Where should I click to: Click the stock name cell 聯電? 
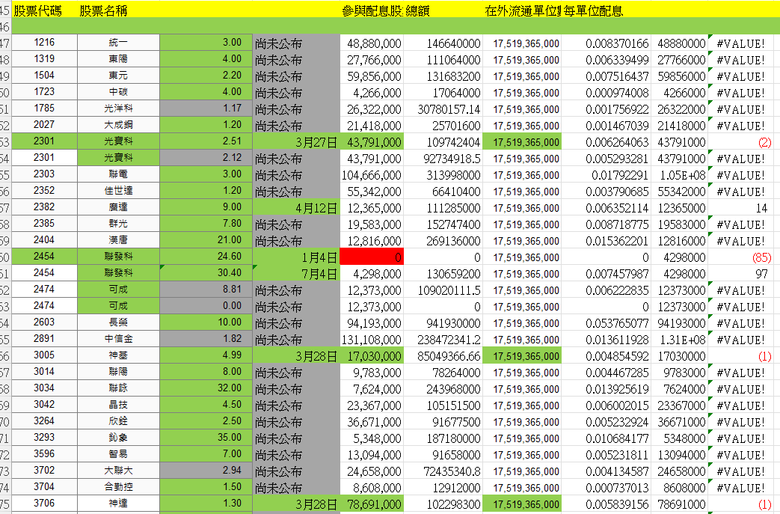[x=118, y=174]
